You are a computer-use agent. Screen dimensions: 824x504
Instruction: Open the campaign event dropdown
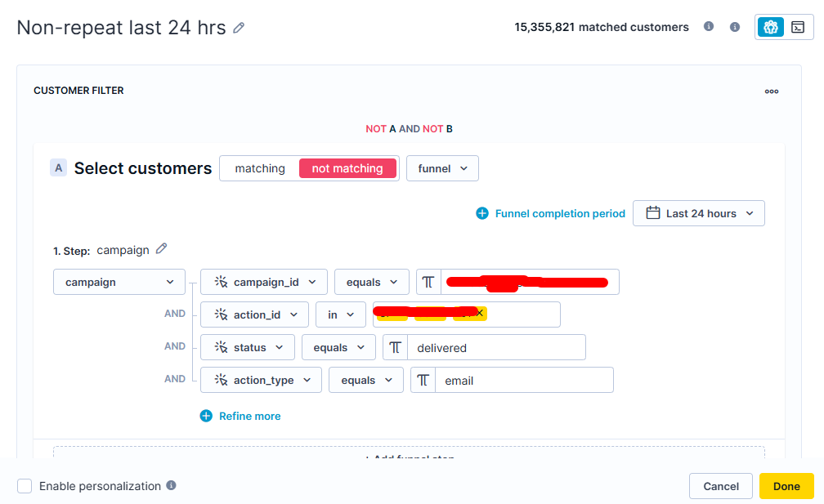point(119,282)
